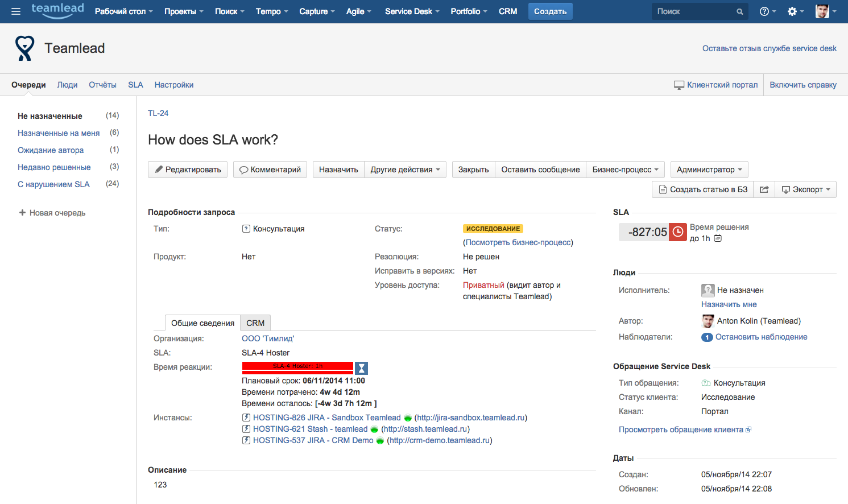Open the Другие действия dropdown
The height and width of the screenshot is (504, 848).
[405, 169]
